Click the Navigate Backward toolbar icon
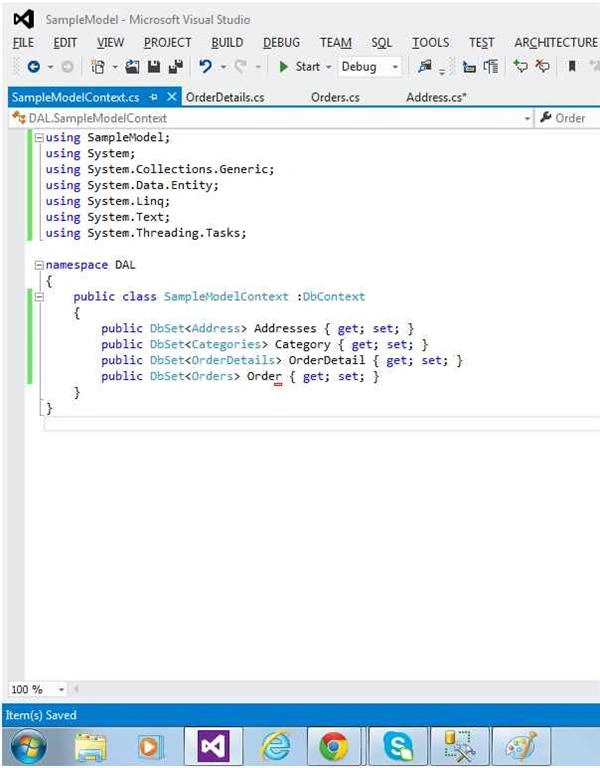 (34, 67)
